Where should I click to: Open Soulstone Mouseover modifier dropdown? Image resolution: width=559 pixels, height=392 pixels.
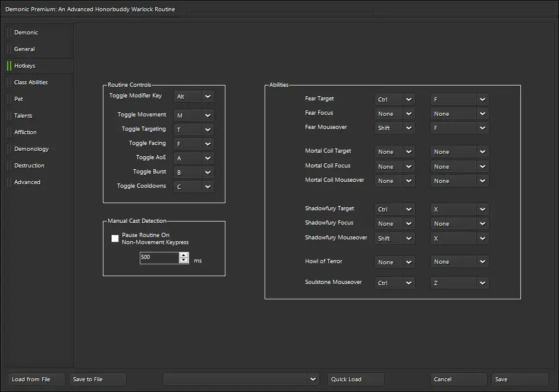point(395,283)
